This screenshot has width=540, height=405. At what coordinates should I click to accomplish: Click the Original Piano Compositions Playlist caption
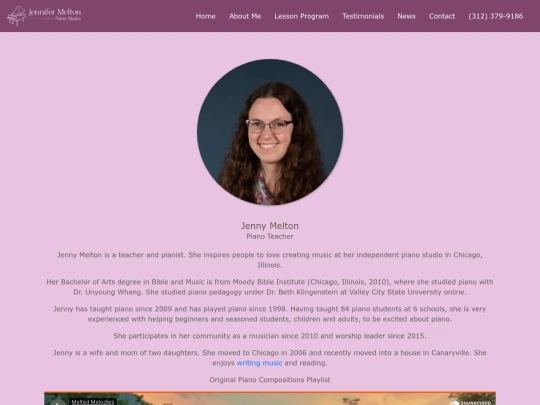pyautogui.click(x=270, y=380)
